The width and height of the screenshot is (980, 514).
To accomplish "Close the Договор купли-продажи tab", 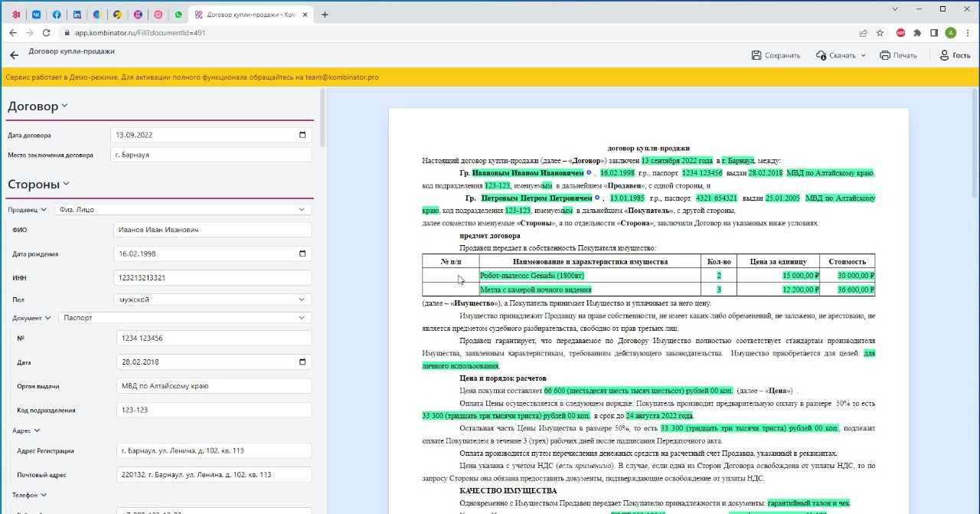I will [x=305, y=15].
